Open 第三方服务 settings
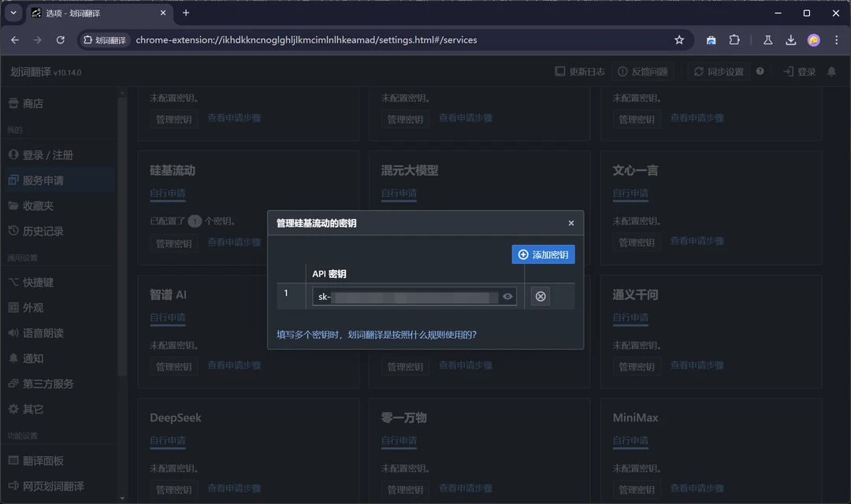The width and height of the screenshot is (851, 504). pyautogui.click(x=58, y=384)
